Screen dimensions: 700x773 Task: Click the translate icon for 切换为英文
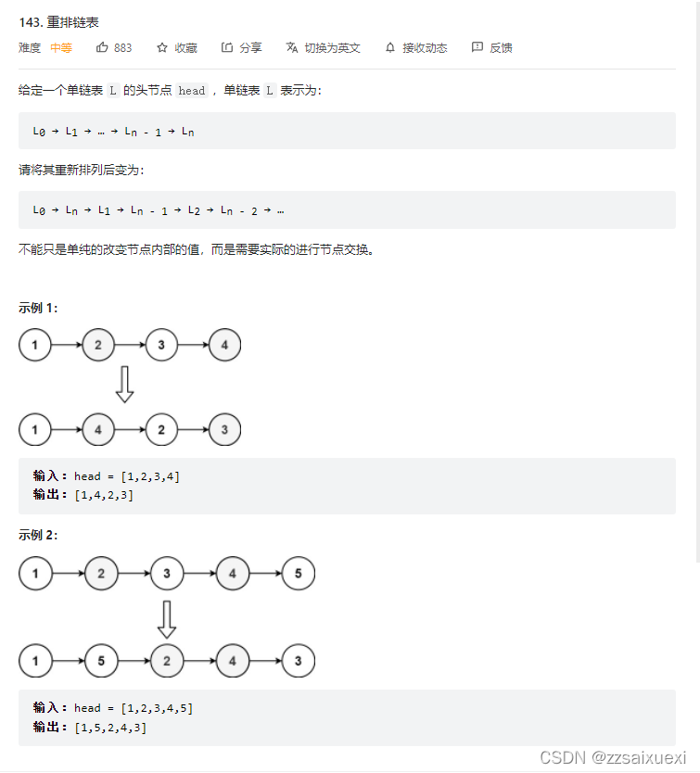pos(291,47)
